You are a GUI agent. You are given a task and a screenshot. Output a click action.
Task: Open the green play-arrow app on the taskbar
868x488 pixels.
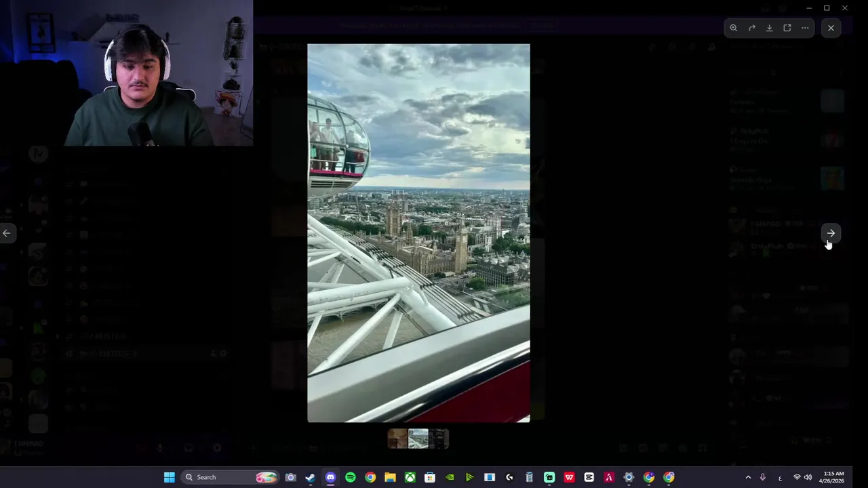point(469,477)
